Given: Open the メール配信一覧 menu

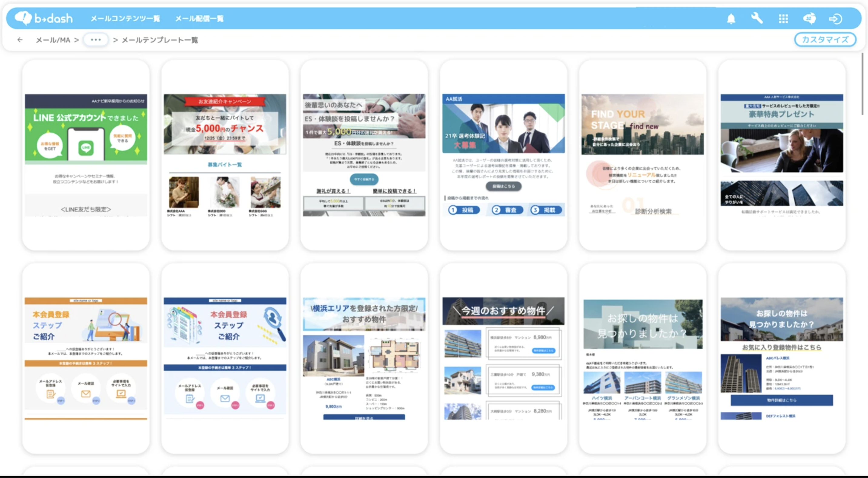Looking at the screenshot, I should (x=199, y=18).
